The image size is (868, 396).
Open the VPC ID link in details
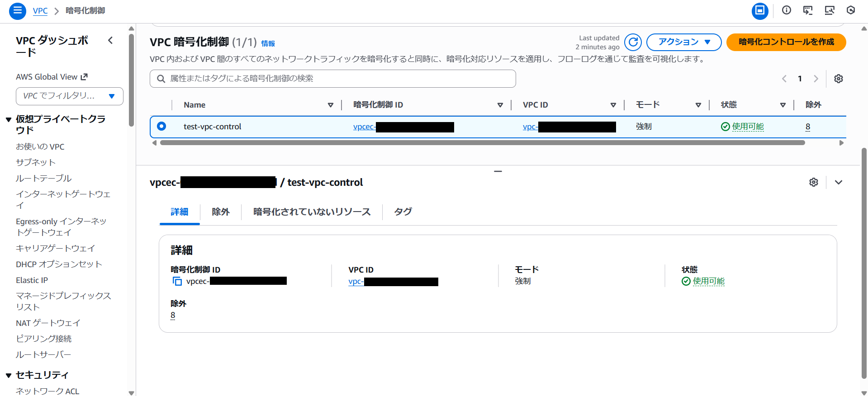pos(393,281)
